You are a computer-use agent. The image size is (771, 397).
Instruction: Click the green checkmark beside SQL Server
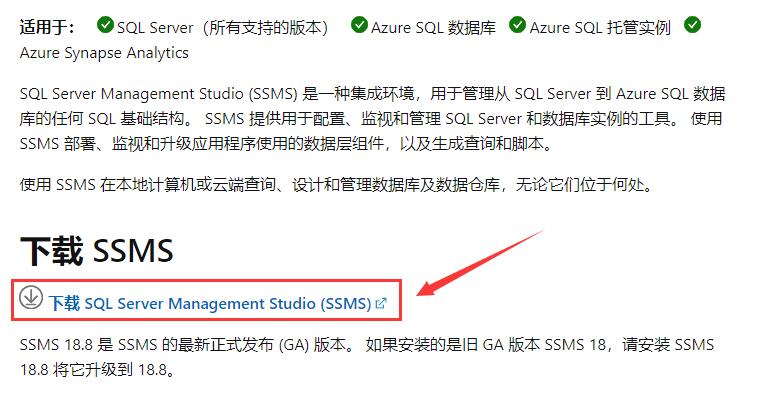(105, 25)
